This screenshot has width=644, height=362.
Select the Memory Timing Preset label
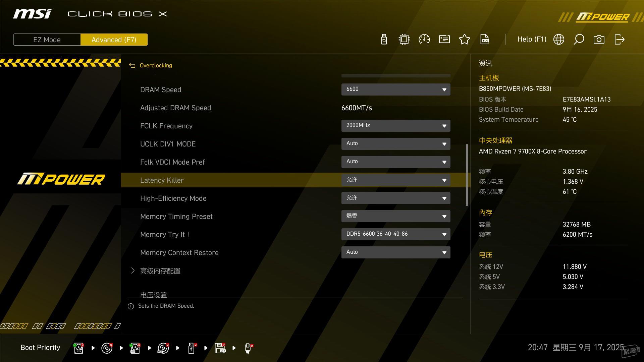[176, 217]
